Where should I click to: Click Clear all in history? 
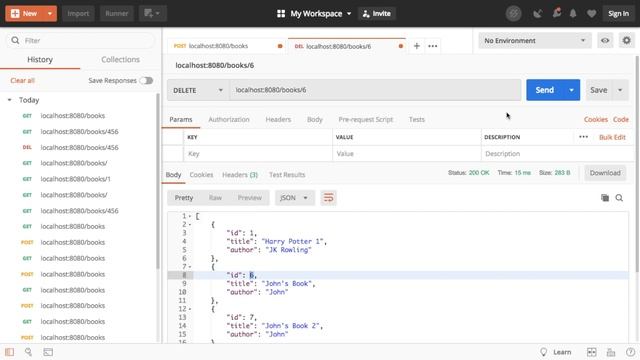[x=22, y=80]
